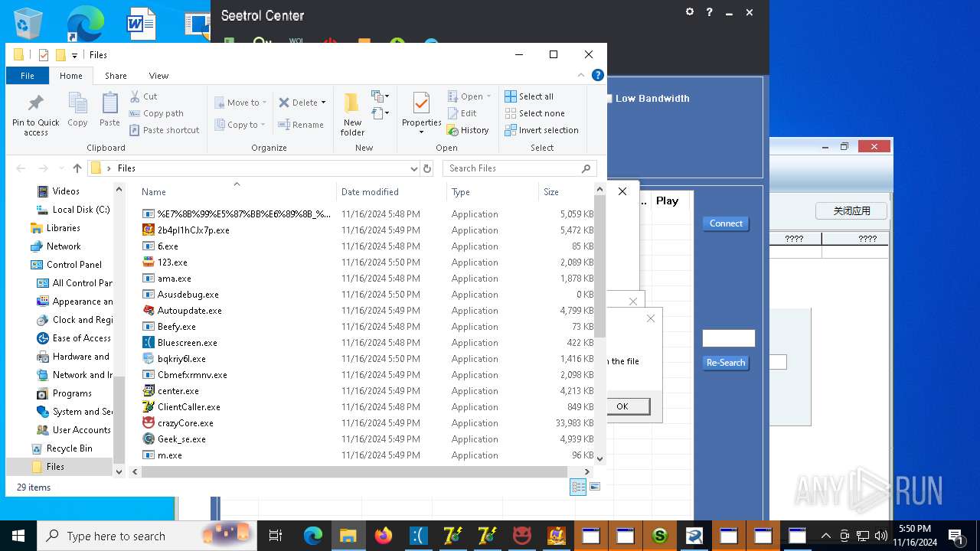Select Control Panel in navigation pane
Screen dimensions: 980x551
point(74,265)
